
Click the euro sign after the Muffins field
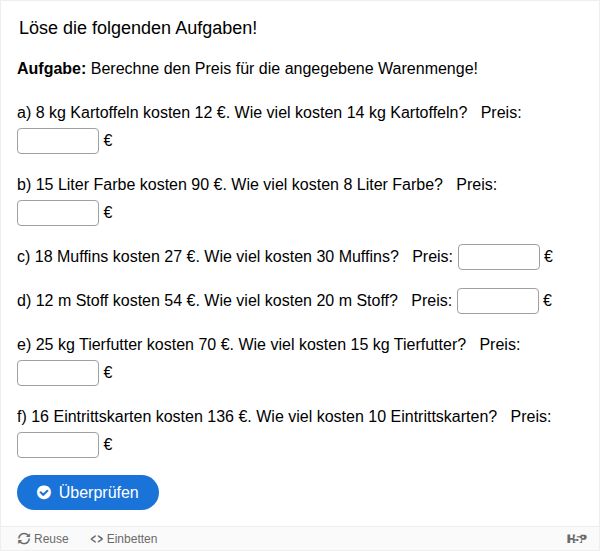click(x=548, y=256)
